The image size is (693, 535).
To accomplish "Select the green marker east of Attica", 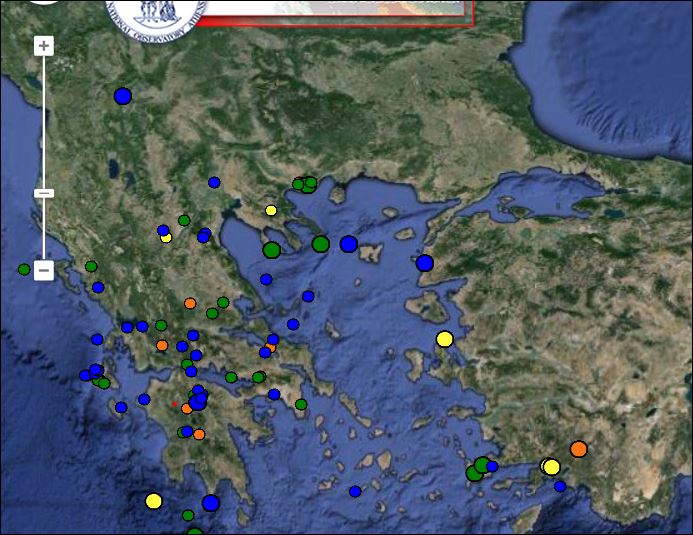I will (x=301, y=404).
